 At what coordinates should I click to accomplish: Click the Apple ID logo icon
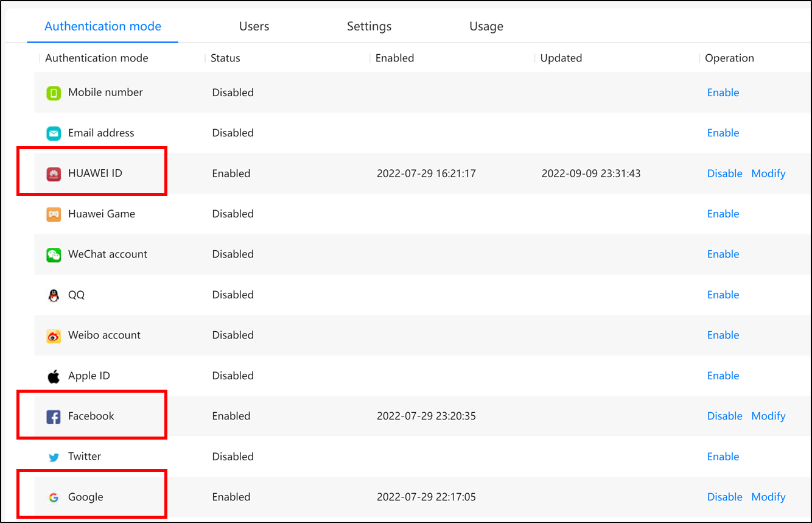click(54, 376)
